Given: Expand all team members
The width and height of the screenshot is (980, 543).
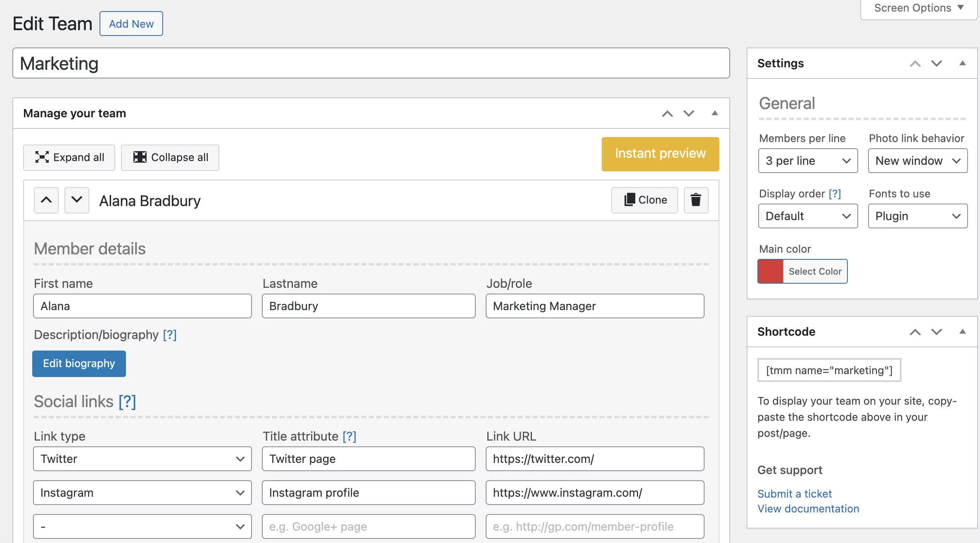Looking at the screenshot, I should [x=69, y=158].
